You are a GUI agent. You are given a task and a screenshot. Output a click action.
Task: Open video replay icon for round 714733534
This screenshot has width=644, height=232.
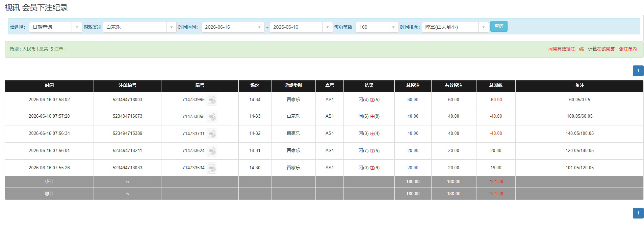tap(212, 168)
